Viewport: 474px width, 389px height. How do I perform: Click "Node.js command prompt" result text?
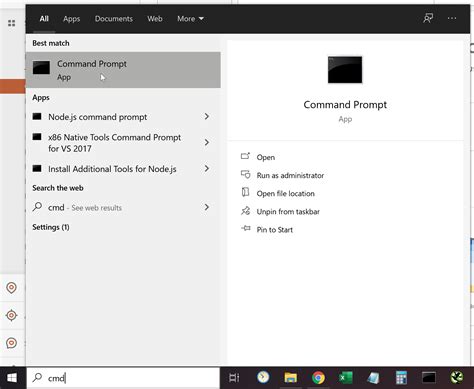click(98, 117)
